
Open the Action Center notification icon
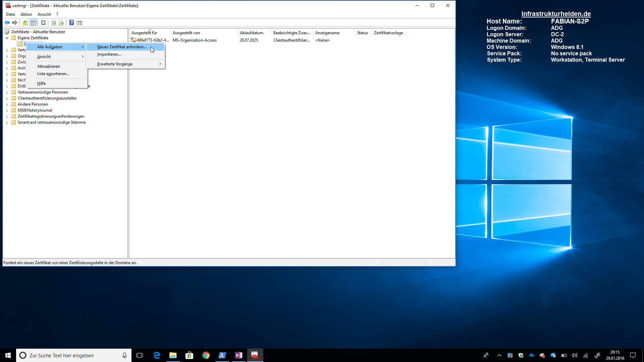pyautogui.click(x=633, y=355)
